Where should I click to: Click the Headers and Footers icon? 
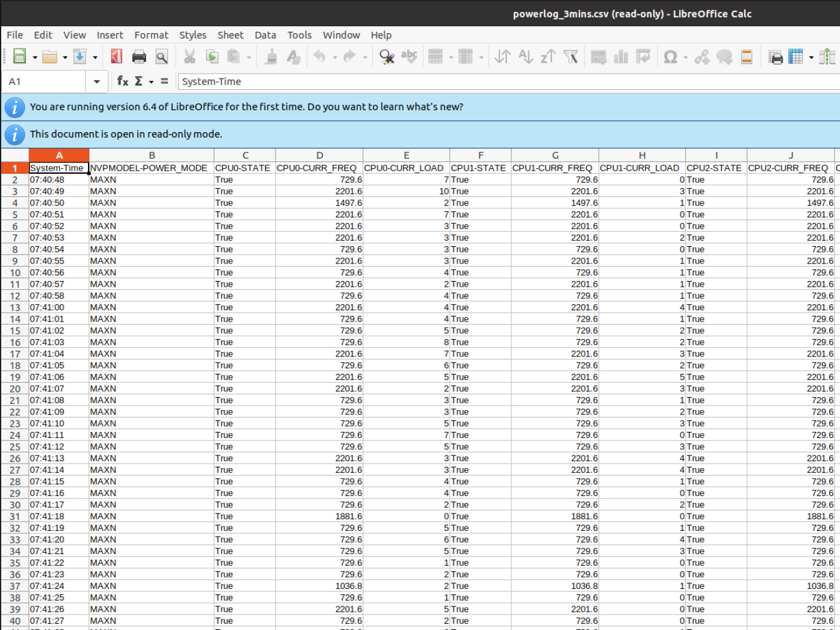(746, 57)
